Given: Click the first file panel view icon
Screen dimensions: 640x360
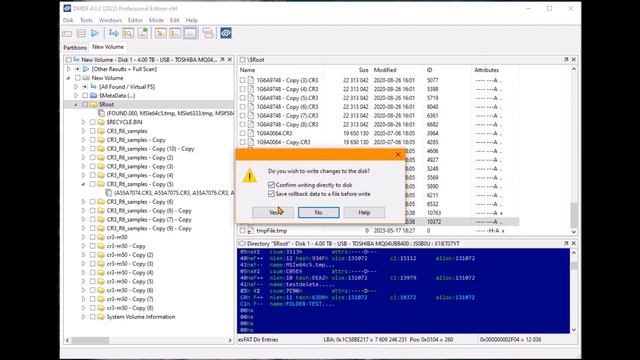Looking at the screenshot, I should coord(160,33).
